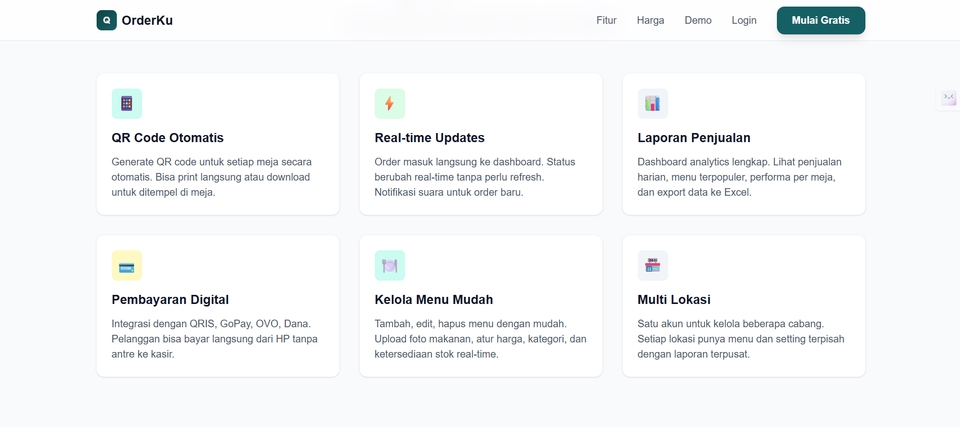Image resolution: width=960 pixels, height=438 pixels.
Task: Click the QR Code Otomatis calculator icon
Action: [x=127, y=104]
